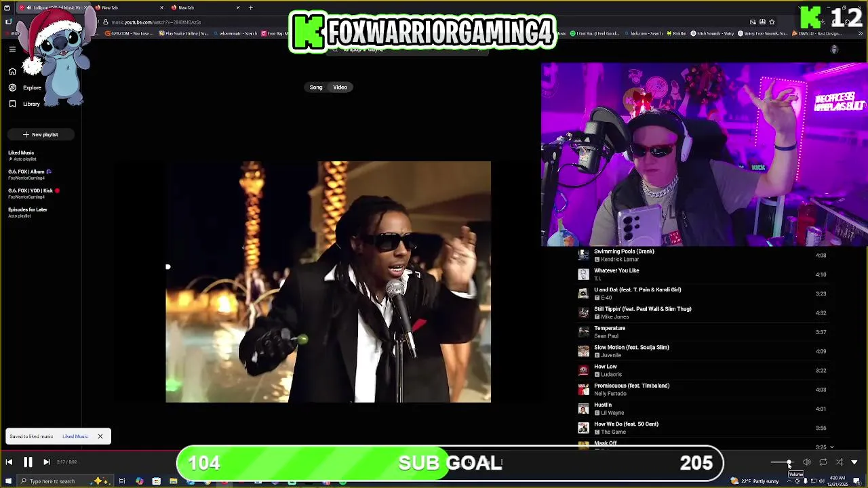
Task: Open a new browser tab
Action: tap(250, 7)
